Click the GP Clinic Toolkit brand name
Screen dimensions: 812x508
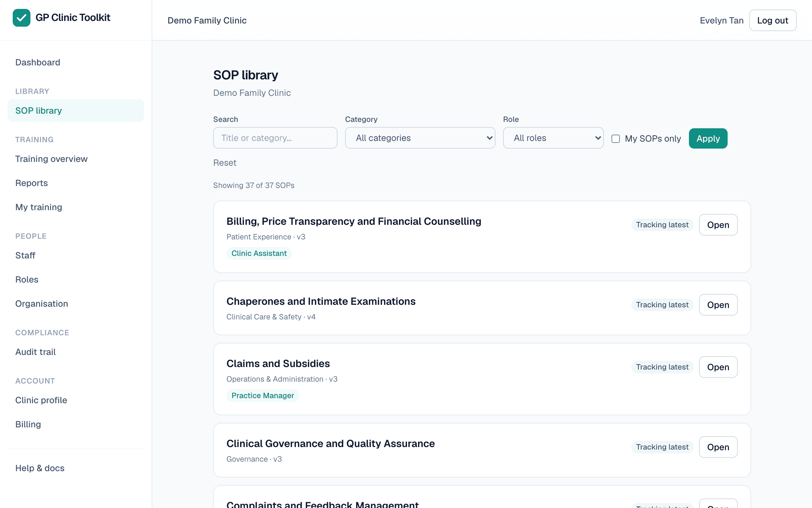tap(73, 18)
